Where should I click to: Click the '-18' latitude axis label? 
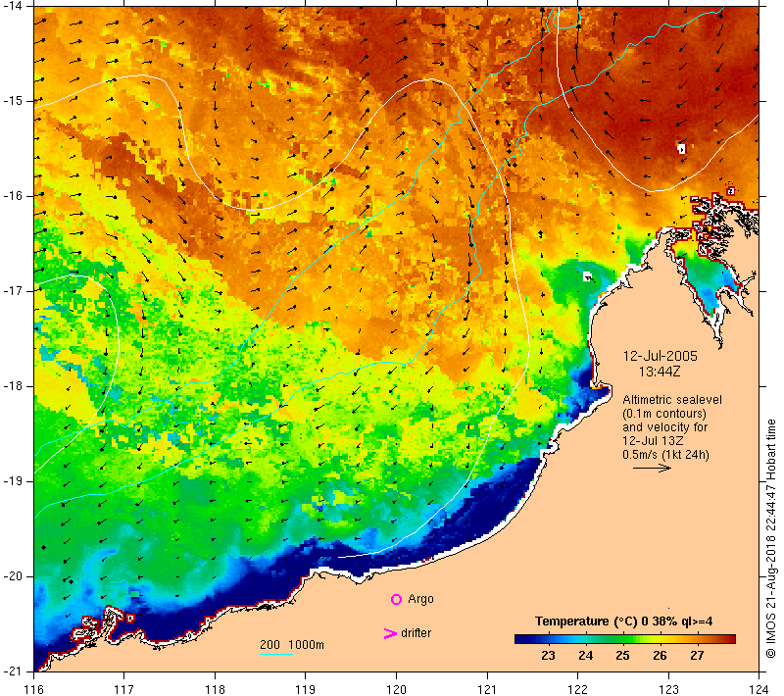(x=14, y=386)
